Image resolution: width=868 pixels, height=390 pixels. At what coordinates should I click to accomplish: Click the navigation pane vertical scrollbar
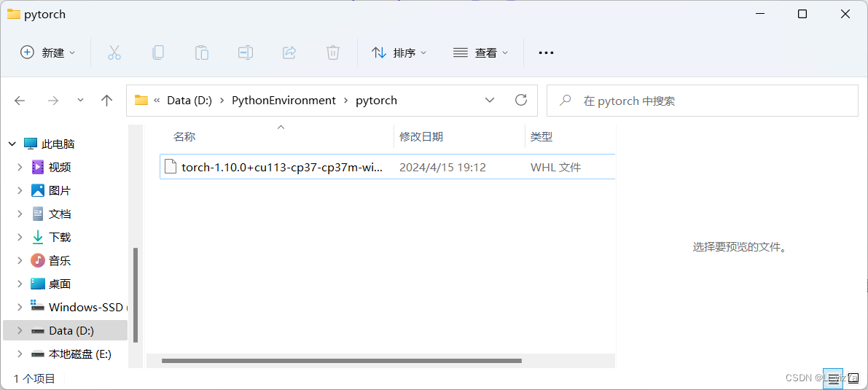pos(136,295)
